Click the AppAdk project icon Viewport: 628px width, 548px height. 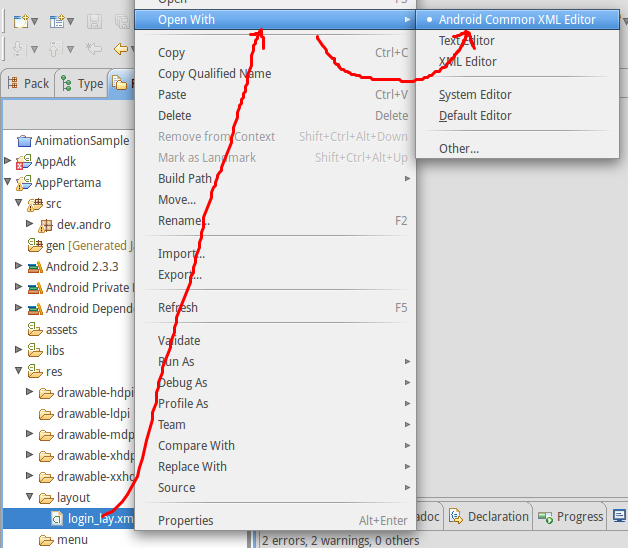[24, 162]
